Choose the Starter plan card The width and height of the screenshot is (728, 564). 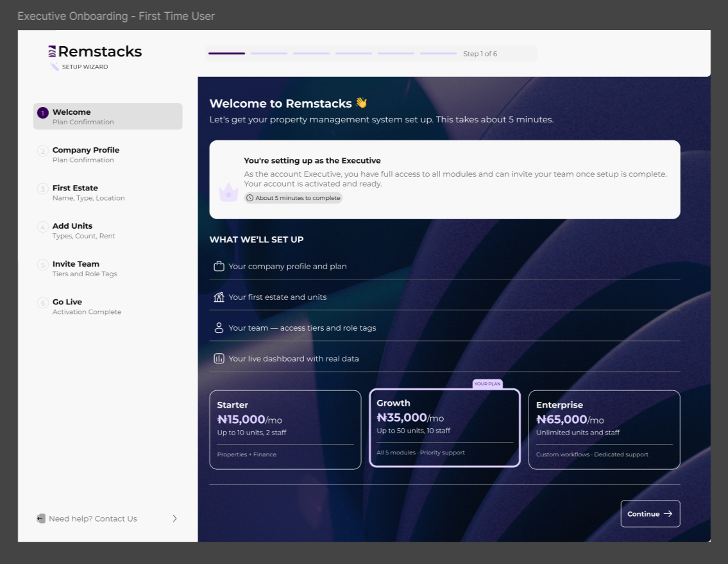tap(285, 429)
